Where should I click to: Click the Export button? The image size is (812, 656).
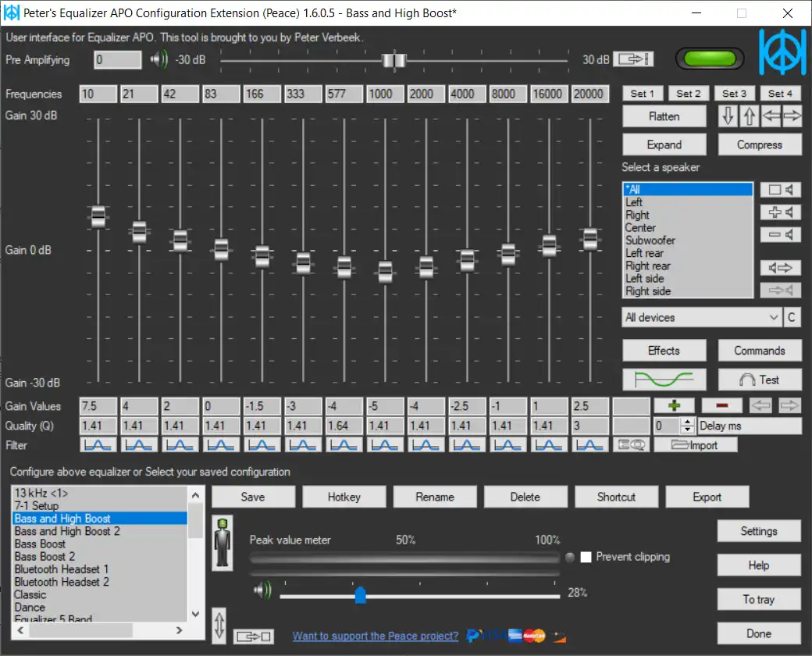(x=707, y=497)
